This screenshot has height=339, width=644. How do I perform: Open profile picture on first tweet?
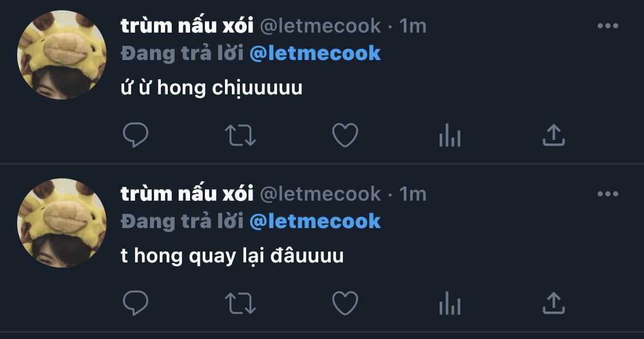tap(62, 55)
